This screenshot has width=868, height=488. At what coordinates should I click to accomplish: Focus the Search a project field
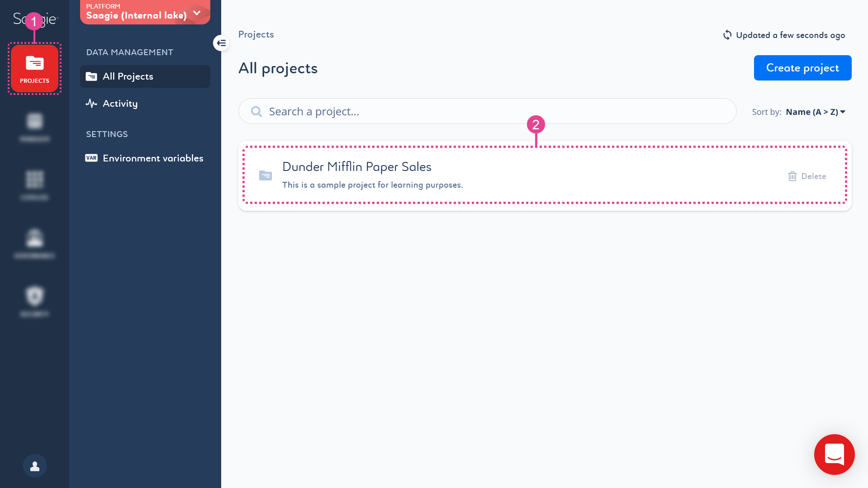pyautogui.click(x=487, y=111)
